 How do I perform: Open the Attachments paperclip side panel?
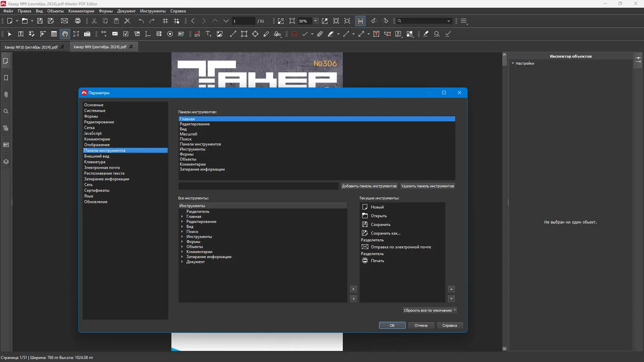[x=6, y=95]
